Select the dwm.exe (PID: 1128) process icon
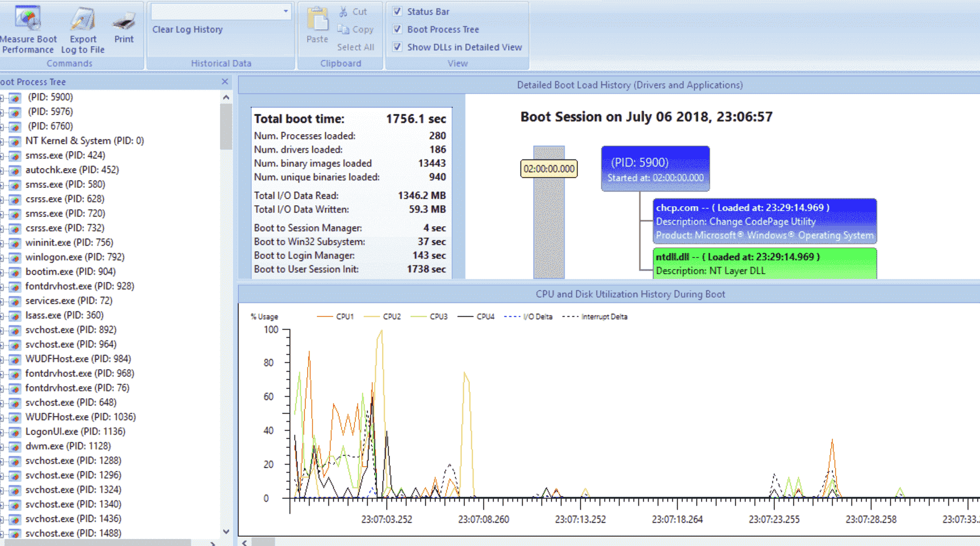The width and height of the screenshot is (980, 546). click(x=15, y=446)
